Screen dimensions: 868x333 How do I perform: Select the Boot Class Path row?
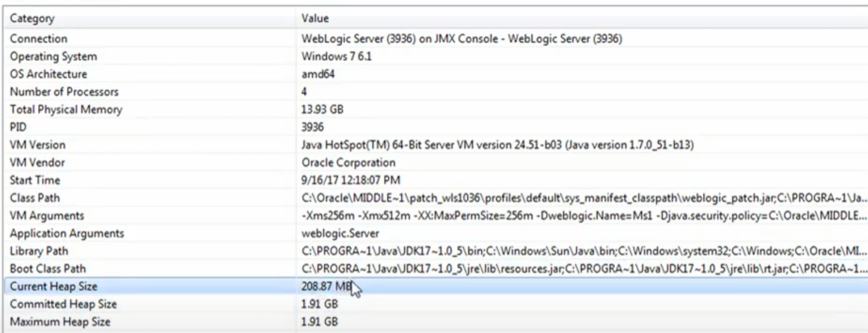pyautogui.click(x=436, y=269)
